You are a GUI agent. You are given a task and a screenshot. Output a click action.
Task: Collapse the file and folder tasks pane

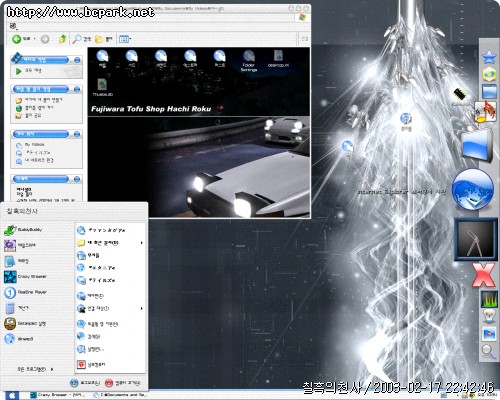[x=77, y=89]
